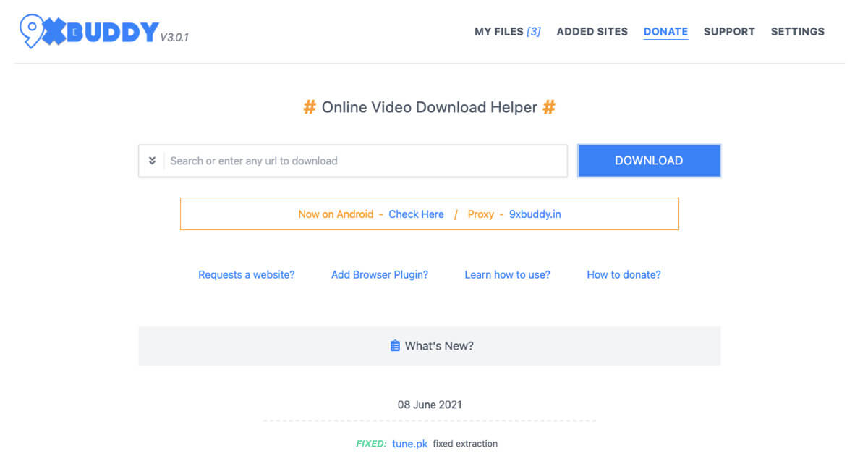The height and width of the screenshot is (456, 868).
Task: Click How to donate? link
Action: tap(624, 275)
